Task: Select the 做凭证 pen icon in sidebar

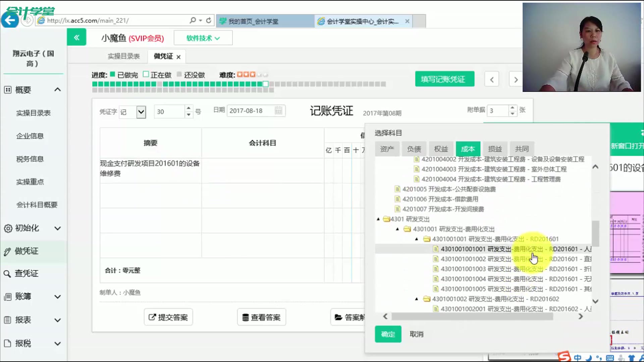Action: 7,251
